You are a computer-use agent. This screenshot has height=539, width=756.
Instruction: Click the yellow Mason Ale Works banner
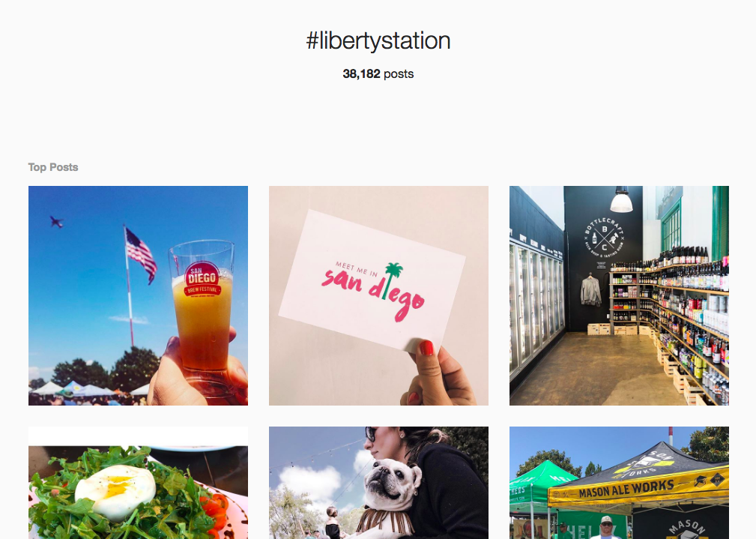pyautogui.click(x=627, y=491)
